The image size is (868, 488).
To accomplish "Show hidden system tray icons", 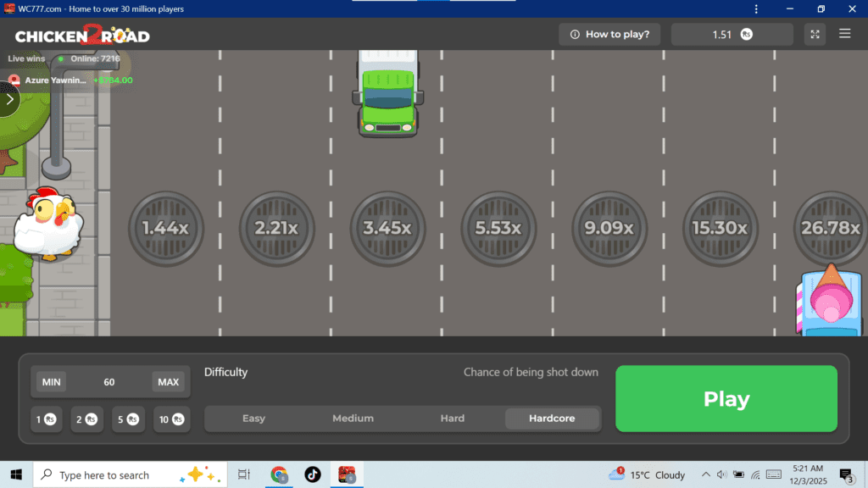I will click(705, 474).
